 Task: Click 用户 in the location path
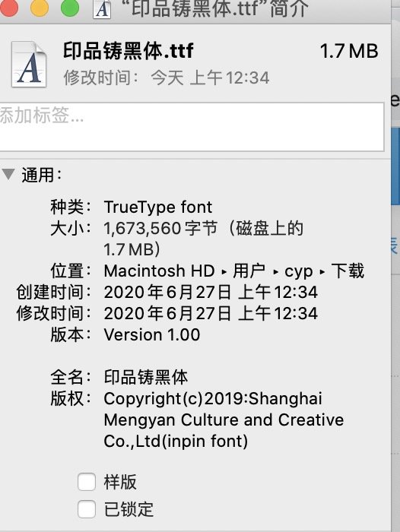point(249,271)
